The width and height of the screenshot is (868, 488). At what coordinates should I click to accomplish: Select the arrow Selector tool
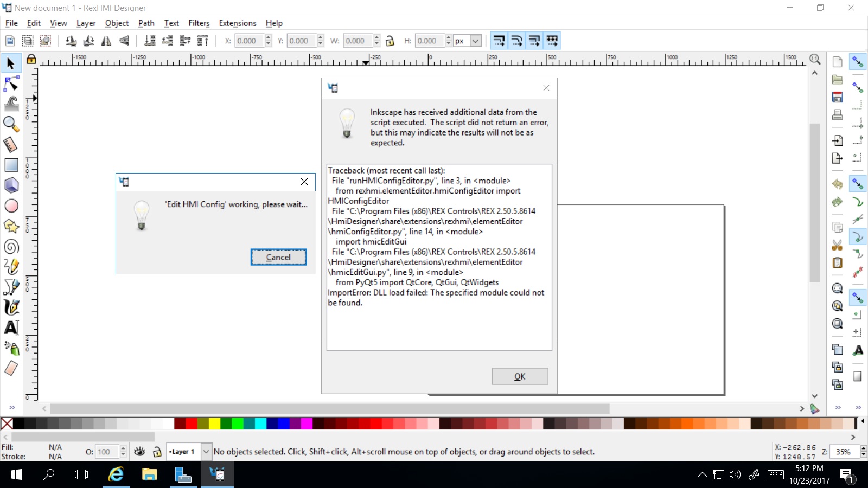[x=11, y=63]
